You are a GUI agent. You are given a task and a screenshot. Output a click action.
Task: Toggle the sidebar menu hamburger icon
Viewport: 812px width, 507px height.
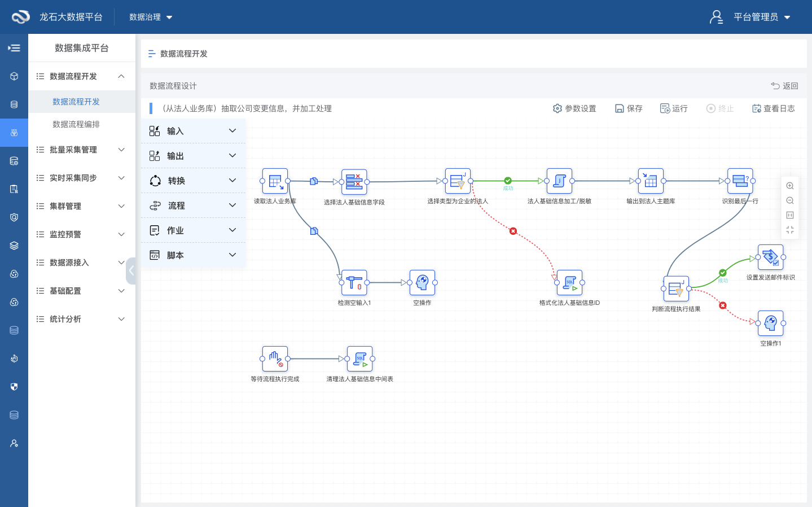click(14, 48)
